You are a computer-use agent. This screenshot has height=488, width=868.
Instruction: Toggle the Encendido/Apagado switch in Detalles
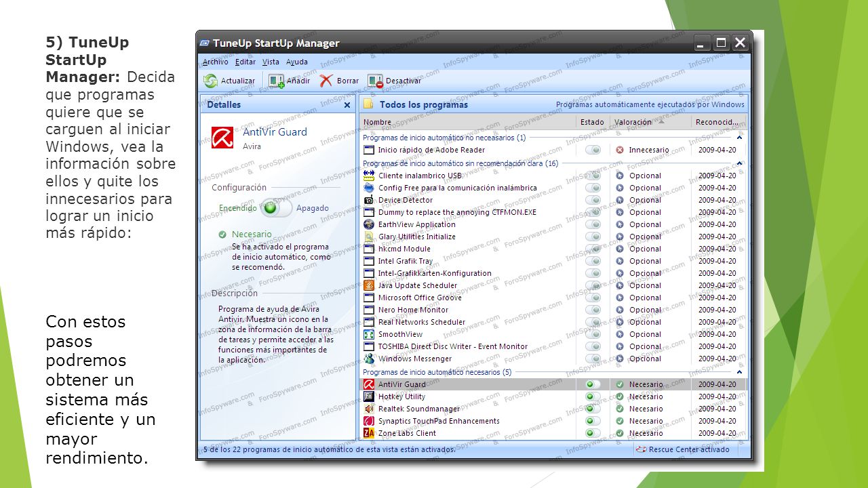coord(276,208)
